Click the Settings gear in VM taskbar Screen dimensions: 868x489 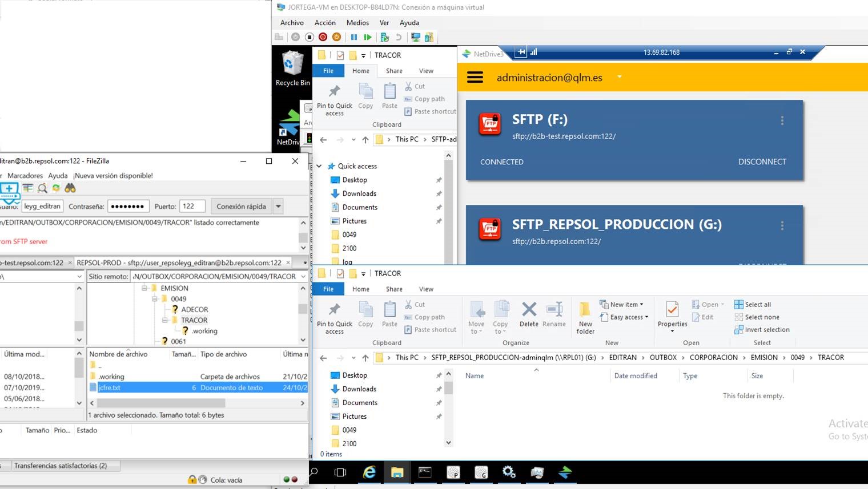pos(509,472)
